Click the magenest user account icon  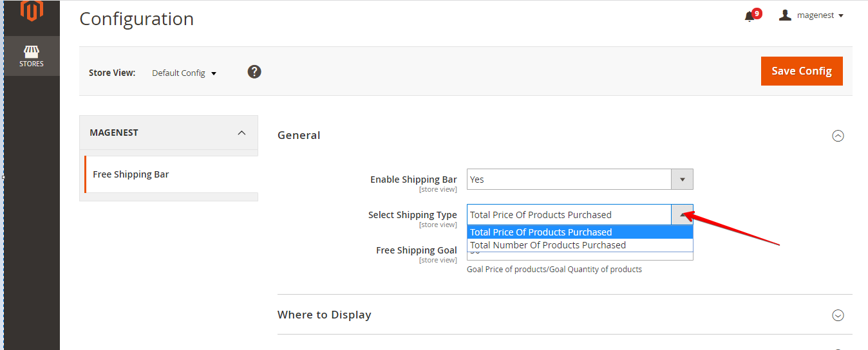tap(785, 15)
